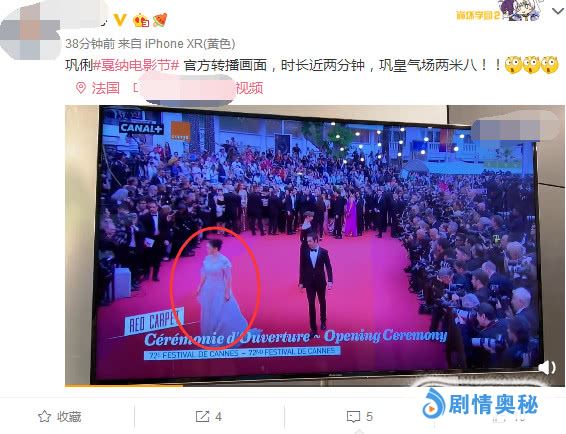Screen dimensions: 566x434
Task: Click the blurred user avatar
Action: 31,31
